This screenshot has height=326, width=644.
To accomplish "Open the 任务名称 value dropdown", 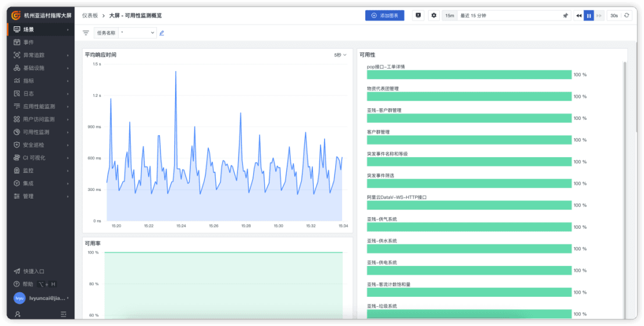I will click(x=138, y=33).
